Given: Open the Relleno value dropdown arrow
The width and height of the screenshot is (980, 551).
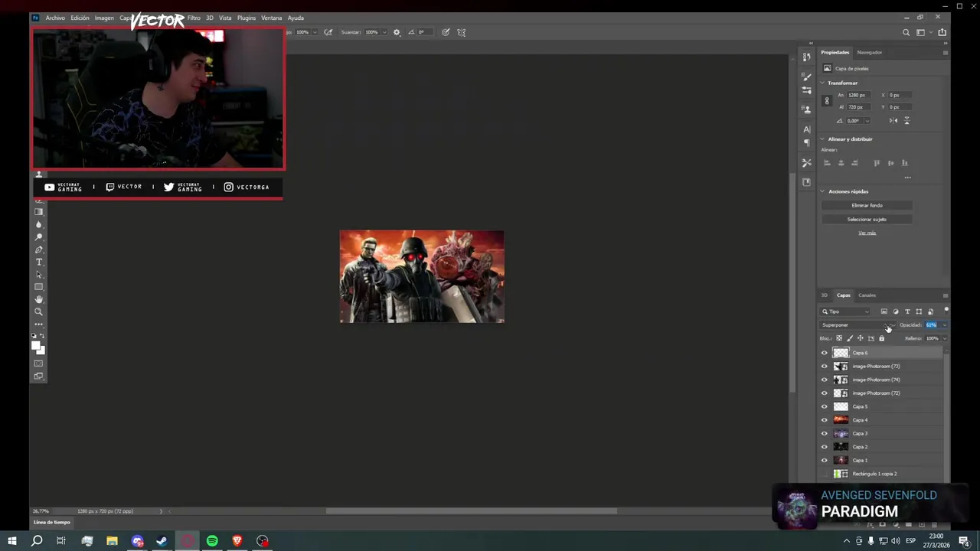Looking at the screenshot, I should click(944, 338).
